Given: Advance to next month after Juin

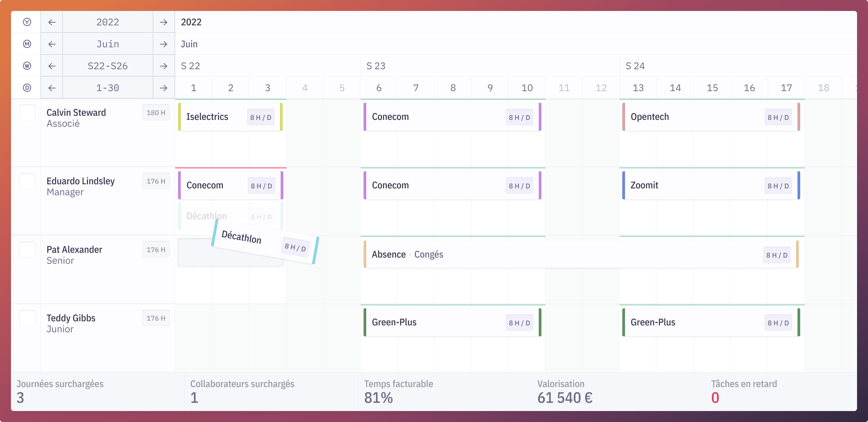Looking at the screenshot, I should pyautogui.click(x=164, y=44).
